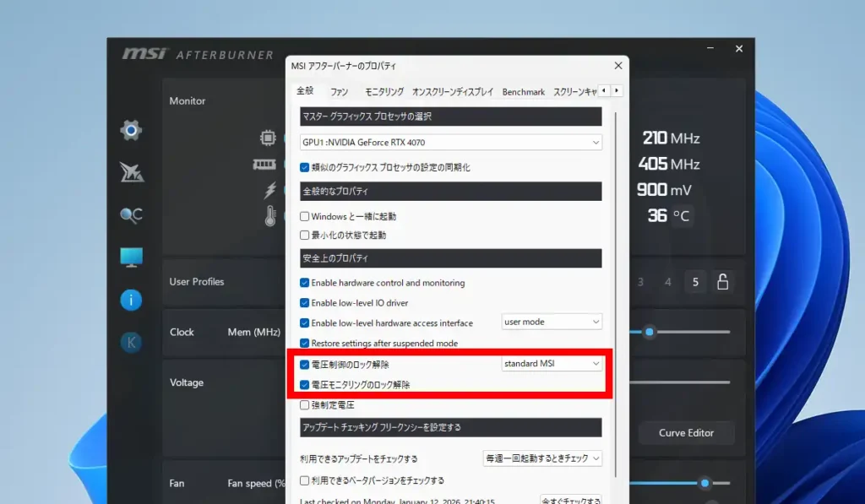Select profile slot 5

pos(695,283)
